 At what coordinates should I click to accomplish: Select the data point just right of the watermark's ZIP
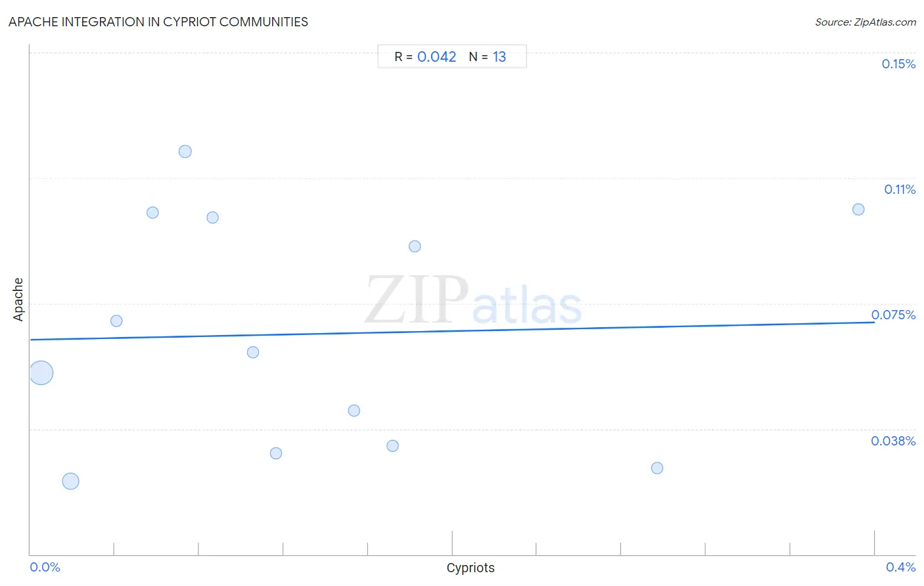(415, 246)
